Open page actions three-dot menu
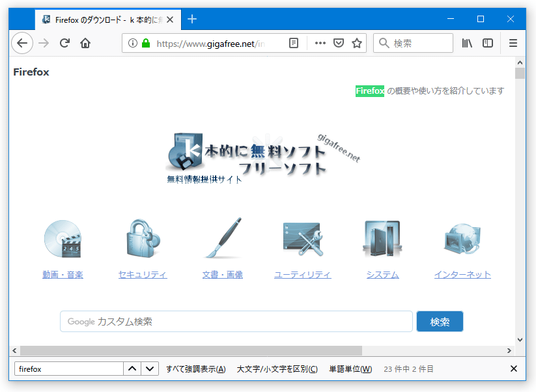536x392 pixels. coord(320,43)
